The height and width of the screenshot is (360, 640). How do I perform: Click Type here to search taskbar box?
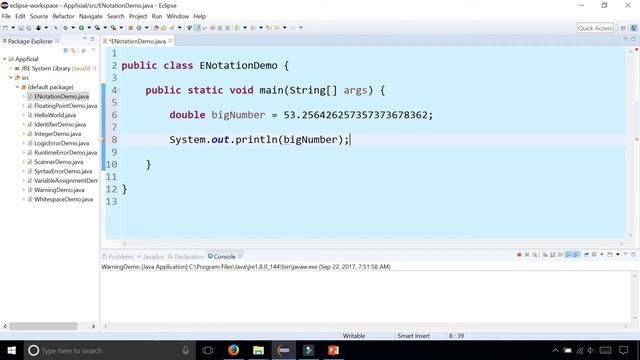pos(109,350)
